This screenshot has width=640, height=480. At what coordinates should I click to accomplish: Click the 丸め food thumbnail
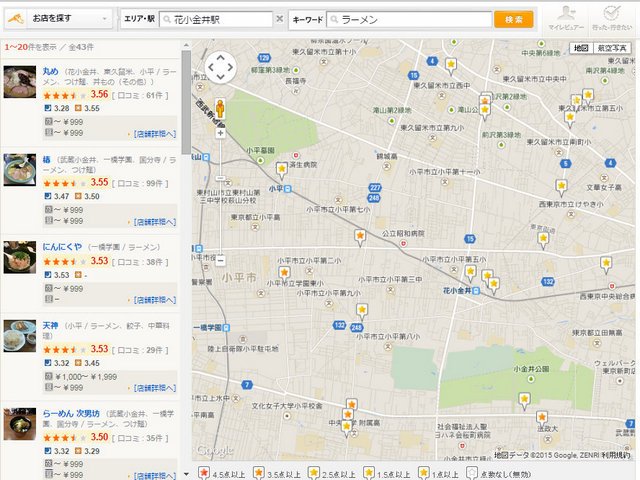coord(20,82)
